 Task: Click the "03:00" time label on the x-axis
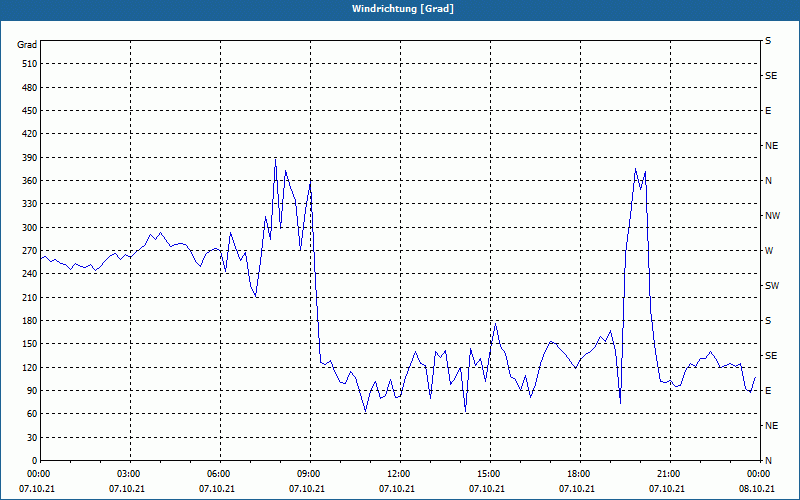coord(127,474)
